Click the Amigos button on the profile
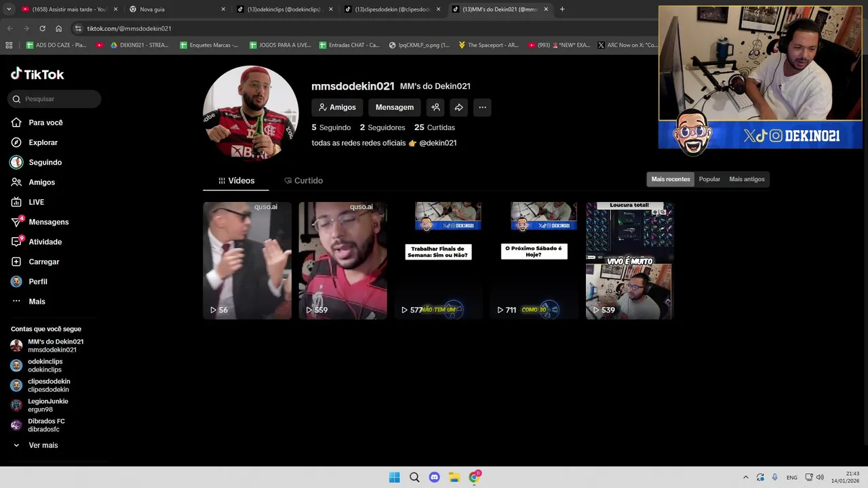The image size is (868, 488). pyautogui.click(x=338, y=107)
